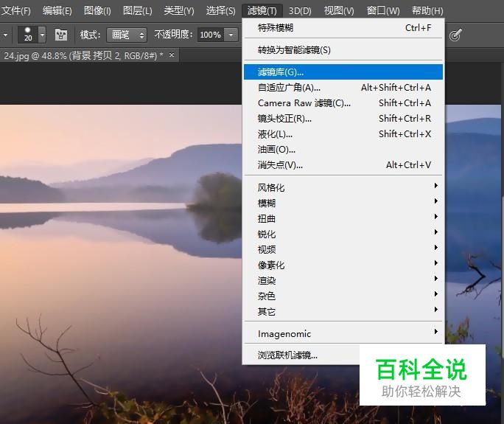This screenshot has height=424, width=504.
Task: Expand the 视频 submenu
Action: pos(343,249)
